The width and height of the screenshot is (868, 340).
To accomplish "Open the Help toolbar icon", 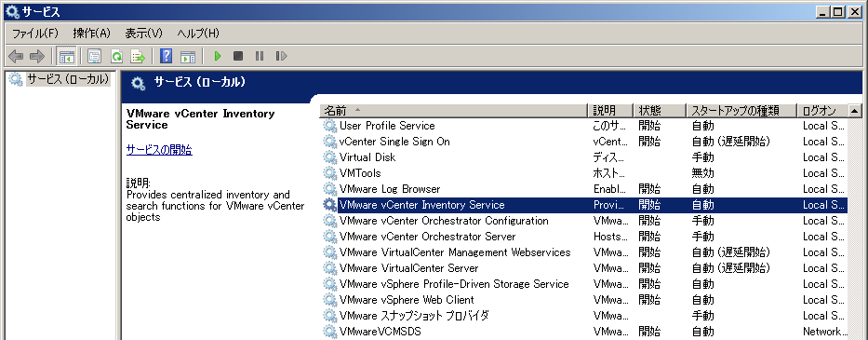I will (167, 56).
